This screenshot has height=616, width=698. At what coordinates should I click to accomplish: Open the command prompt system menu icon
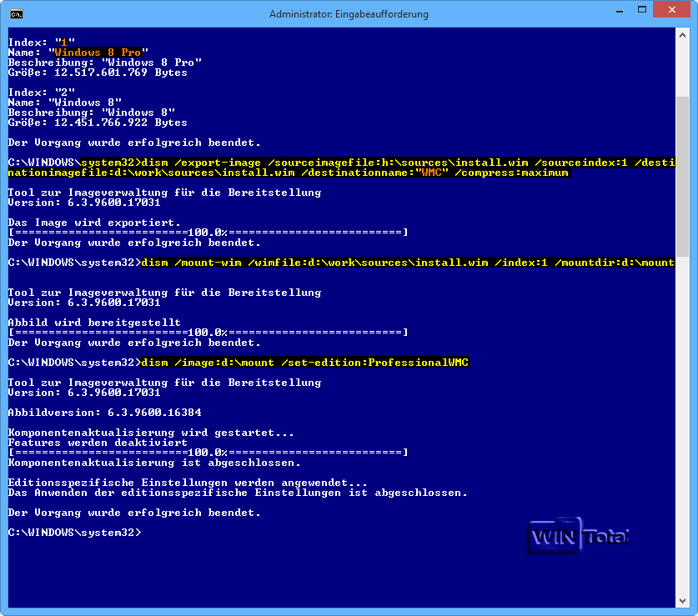[17, 14]
